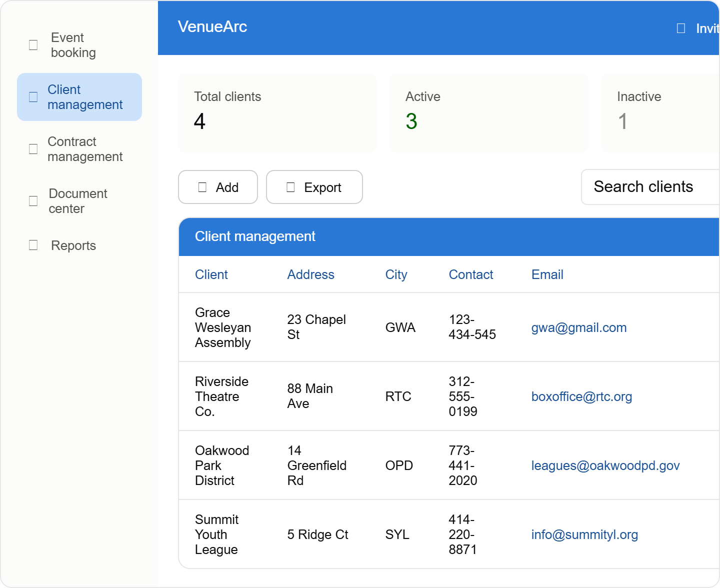Select Client management in the sidebar
The width and height of the screenshot is (720, 588).
pyautogui.click(x=79, y=97)
